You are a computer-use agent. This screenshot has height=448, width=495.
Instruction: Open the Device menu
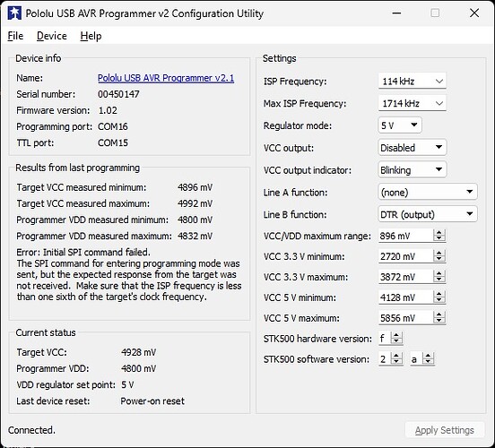pos(52,36)
